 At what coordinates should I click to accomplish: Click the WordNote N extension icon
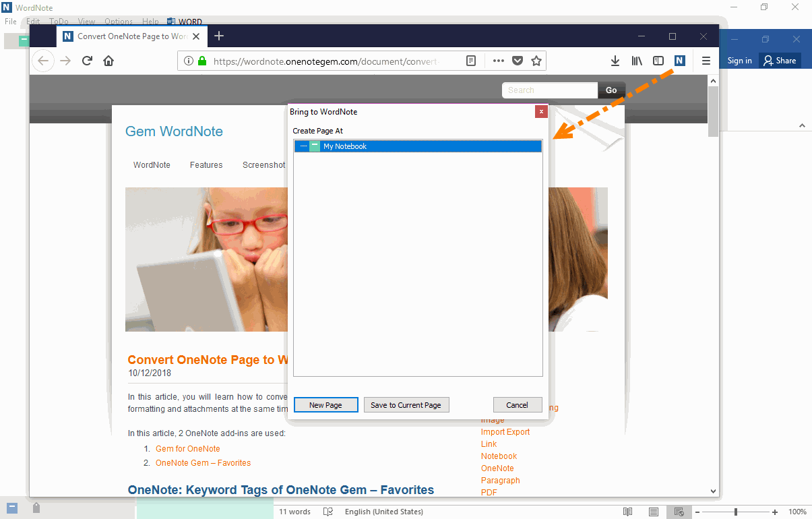tap(680, 61)
